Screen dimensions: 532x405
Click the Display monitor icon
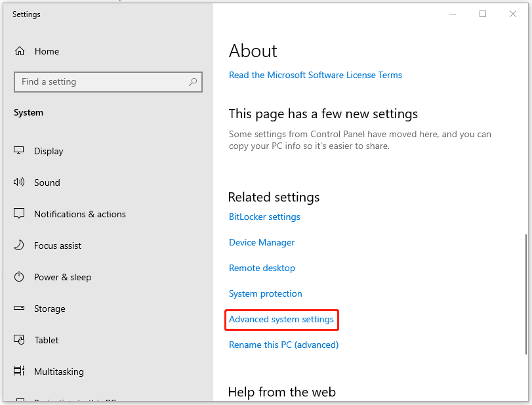click(x=18, y=150)
